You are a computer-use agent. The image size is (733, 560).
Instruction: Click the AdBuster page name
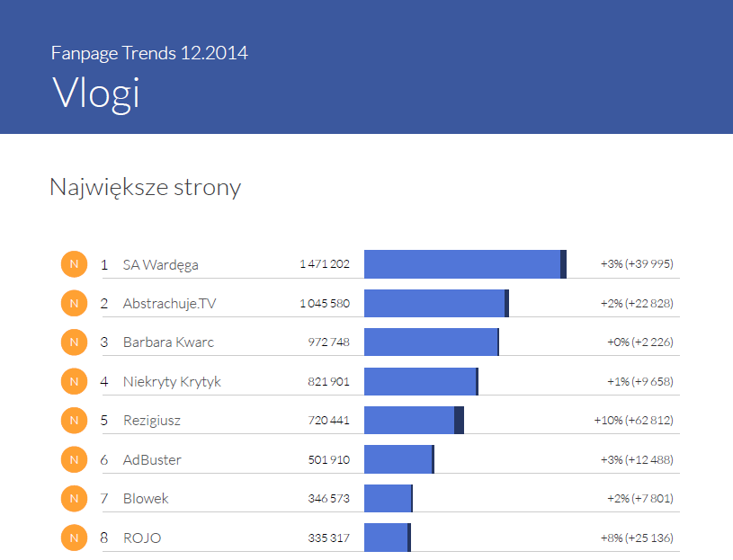(152, 460)
